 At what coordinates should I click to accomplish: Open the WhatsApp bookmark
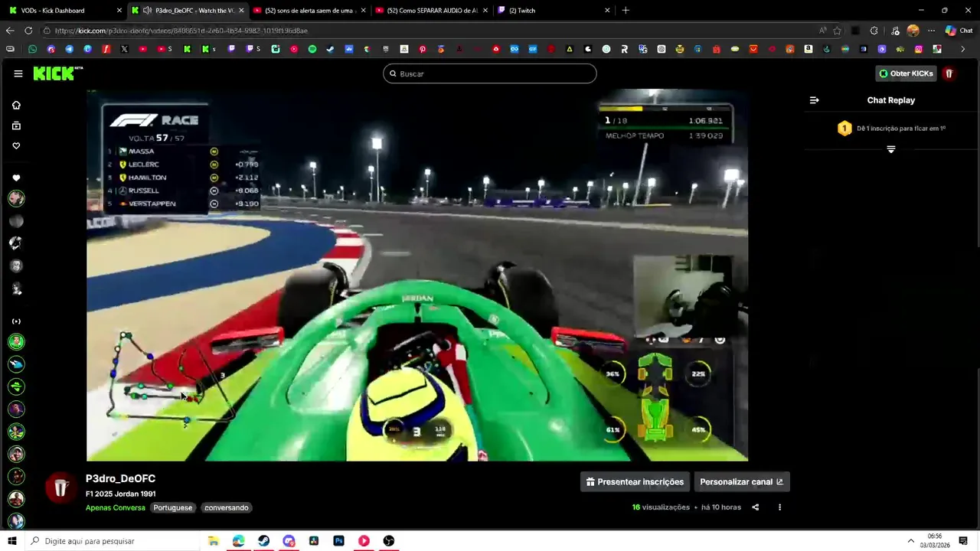pyautogui.click(x=32, y=49)
